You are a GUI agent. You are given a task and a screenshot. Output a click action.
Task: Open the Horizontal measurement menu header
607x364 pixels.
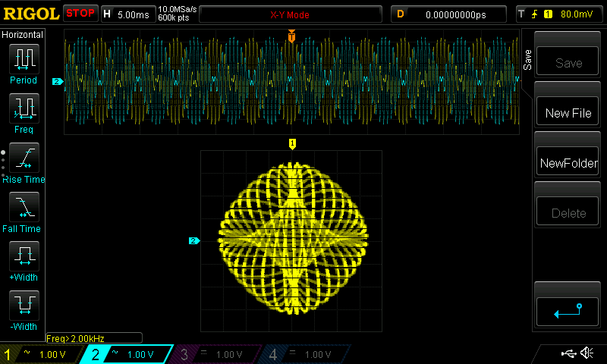[x=23, y=34]
